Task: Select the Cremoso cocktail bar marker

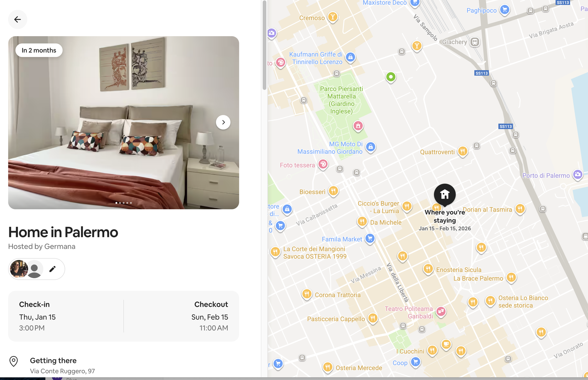Action: pyautogui.click(x=333, y=17)
